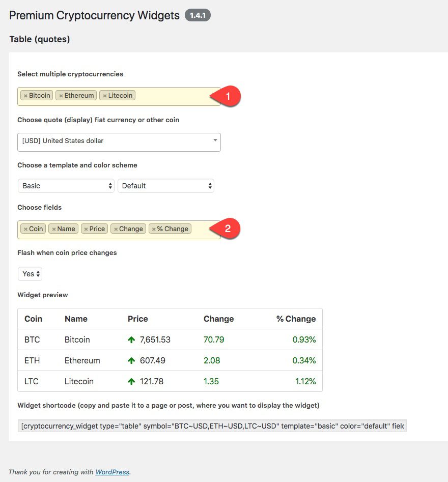Remove the Name field tag x icon
448x482 pixels.
tap(54, 229)
